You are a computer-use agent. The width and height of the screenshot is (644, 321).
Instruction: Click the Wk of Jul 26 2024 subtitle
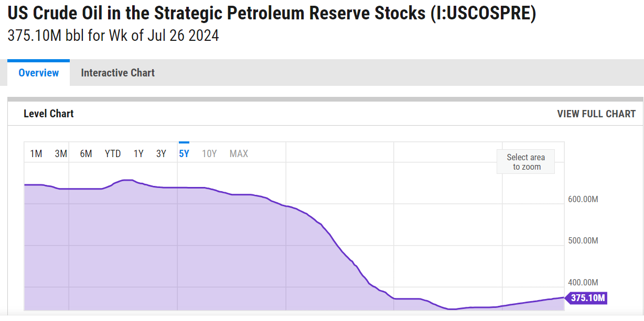click(x=113, y=36)
